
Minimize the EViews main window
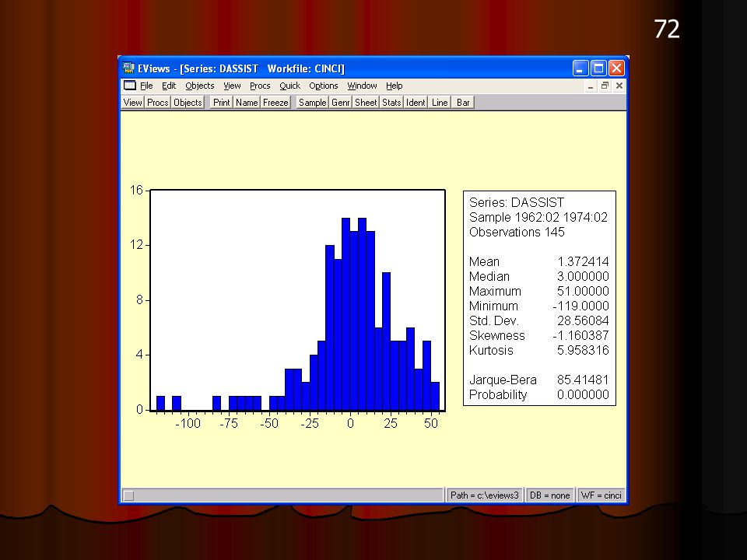pos(580,68)
